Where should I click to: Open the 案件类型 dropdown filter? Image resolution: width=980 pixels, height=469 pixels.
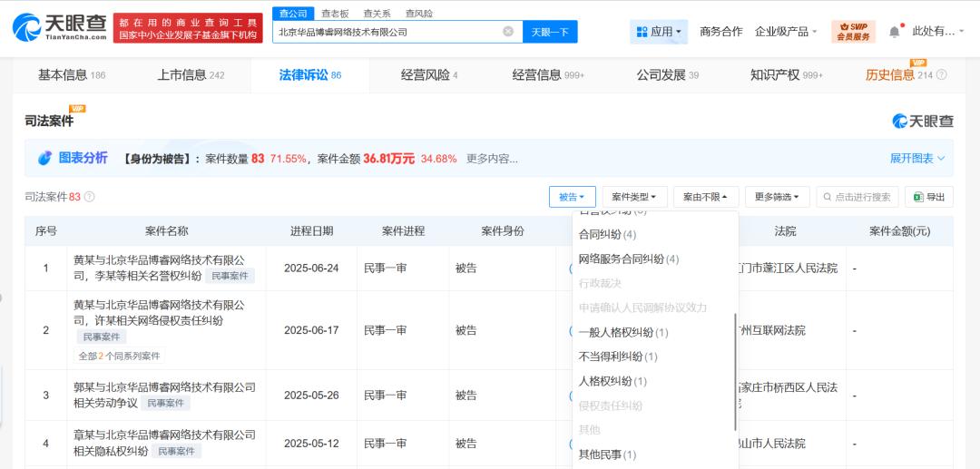click(x=634, y=197)
